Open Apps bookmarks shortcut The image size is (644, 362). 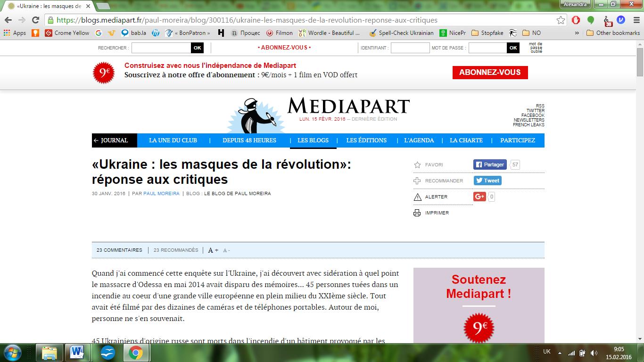[15, 33]
